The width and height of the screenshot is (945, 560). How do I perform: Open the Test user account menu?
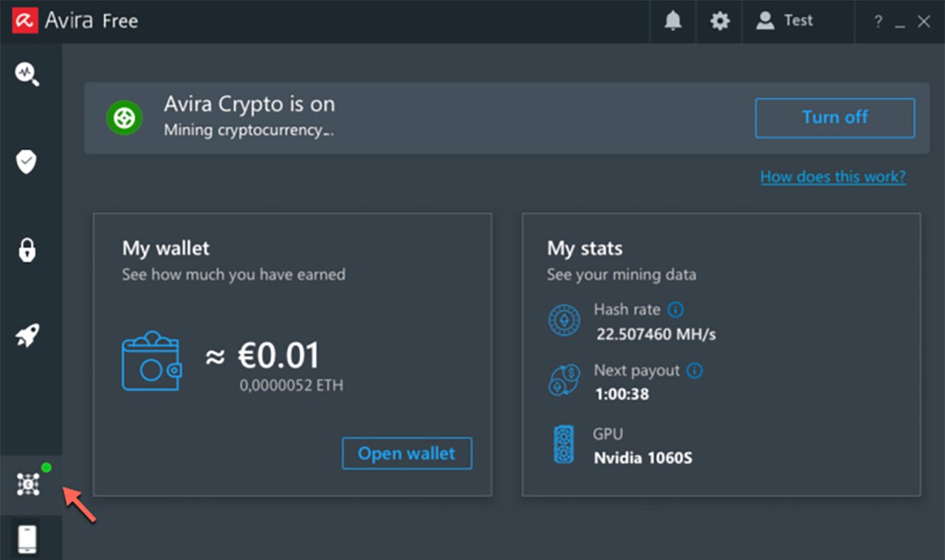[785, 21]
